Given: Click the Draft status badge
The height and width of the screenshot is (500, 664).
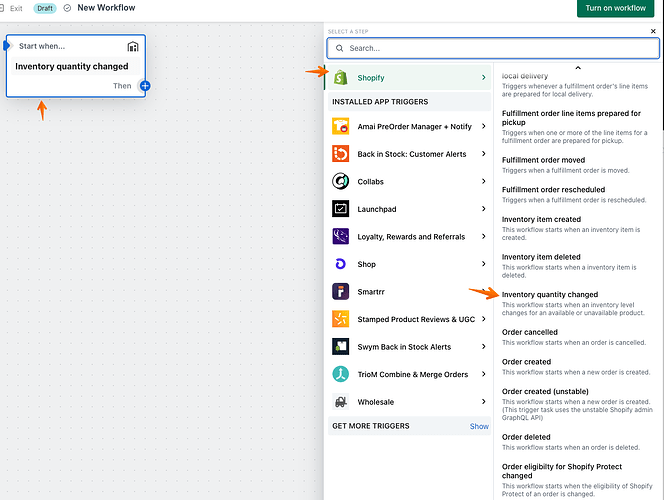Looking at the screenshot, I should [45, 8].
